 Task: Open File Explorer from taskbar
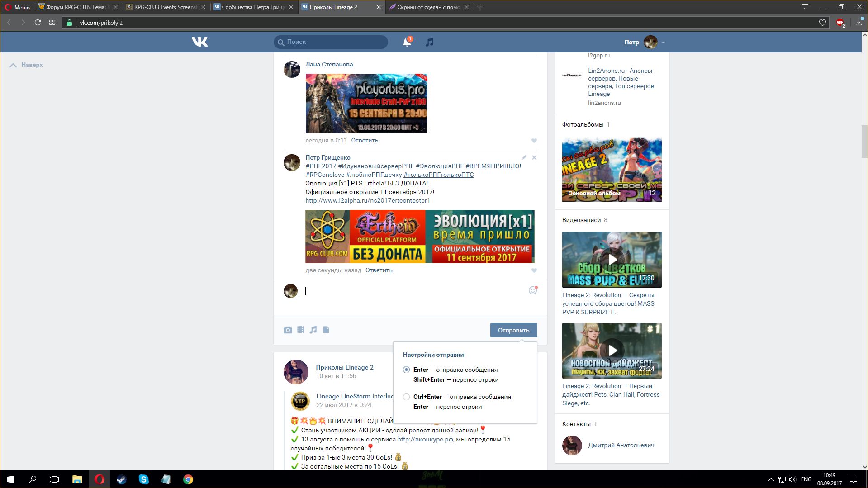point(77,479)
